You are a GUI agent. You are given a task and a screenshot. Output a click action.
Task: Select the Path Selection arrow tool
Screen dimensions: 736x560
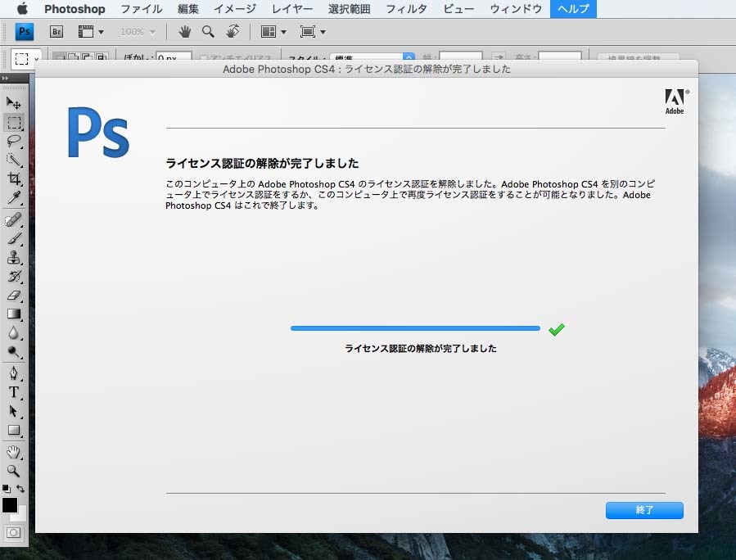13,411
